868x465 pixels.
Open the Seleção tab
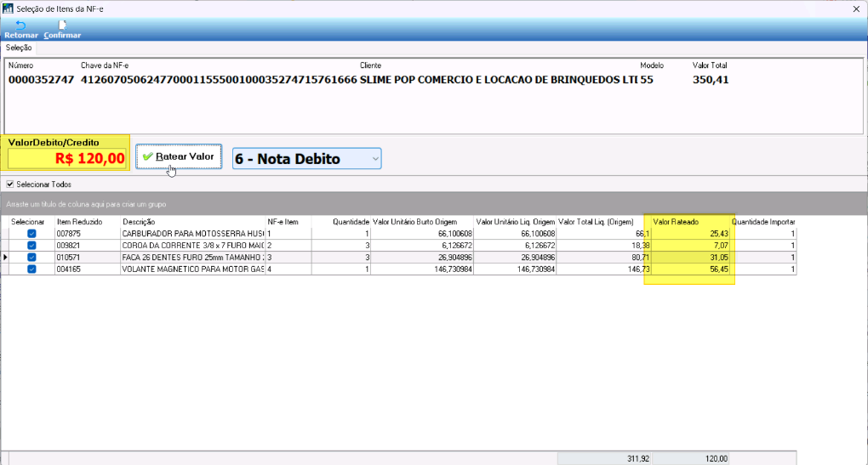19,48
